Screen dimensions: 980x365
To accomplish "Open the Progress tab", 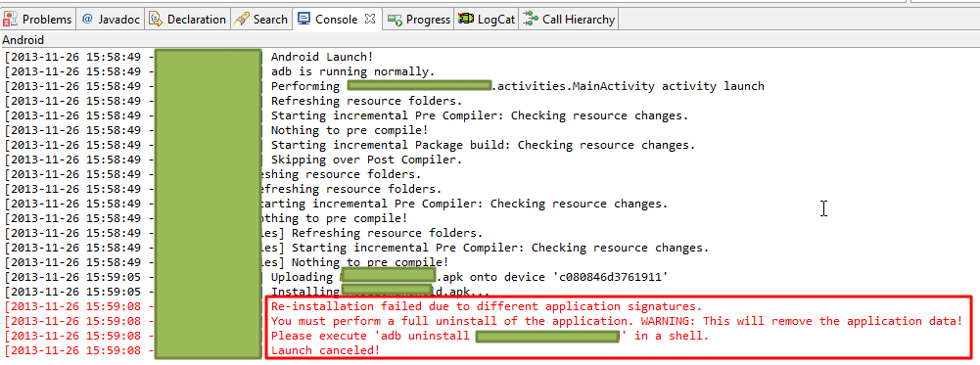I will pos(419,20).
